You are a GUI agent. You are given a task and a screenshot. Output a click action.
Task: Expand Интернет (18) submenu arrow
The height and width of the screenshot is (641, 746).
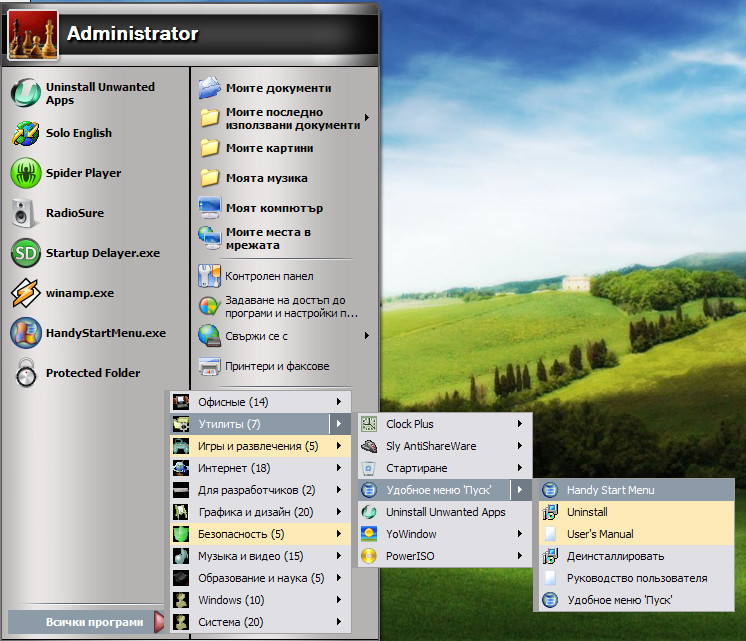[339, 468]
